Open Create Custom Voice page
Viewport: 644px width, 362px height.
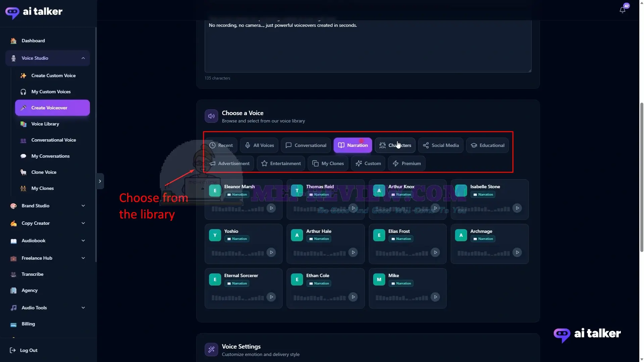click(x=52, y=75)
